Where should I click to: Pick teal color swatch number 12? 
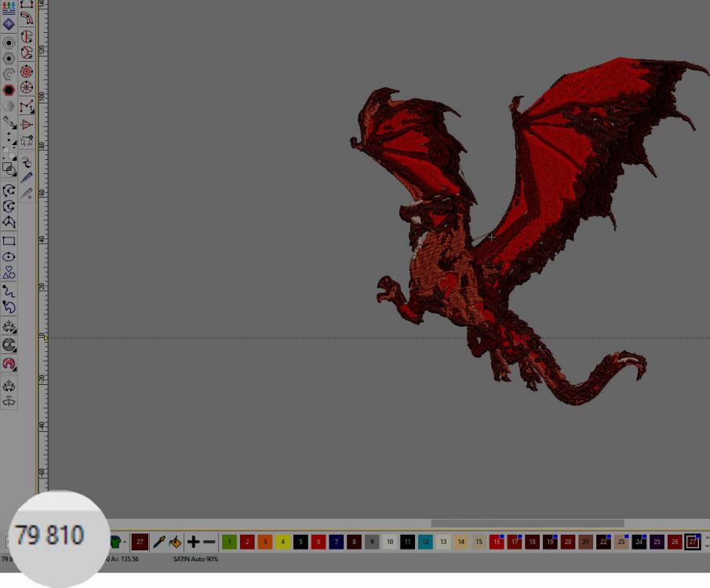[425, 542]
